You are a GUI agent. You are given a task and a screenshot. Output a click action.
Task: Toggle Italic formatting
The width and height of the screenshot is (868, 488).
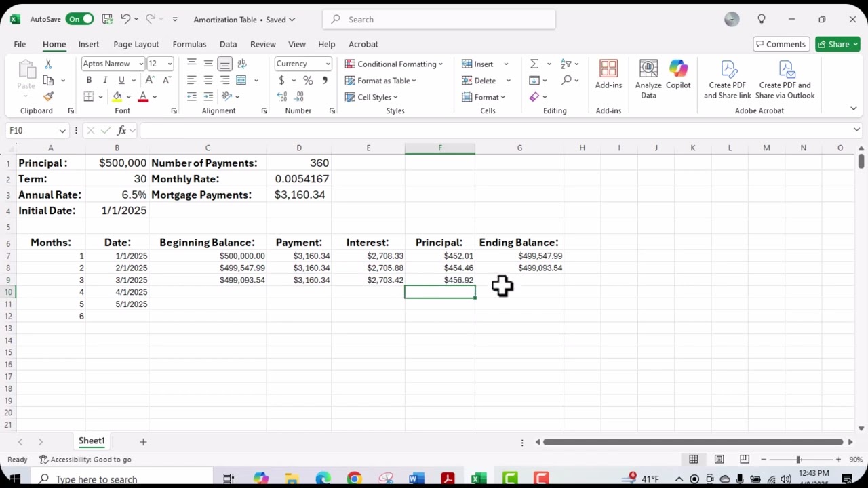105,80
